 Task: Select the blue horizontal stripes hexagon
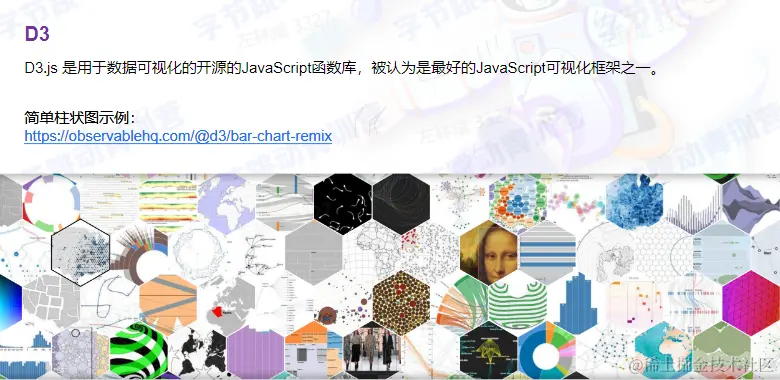coord(547,253)
